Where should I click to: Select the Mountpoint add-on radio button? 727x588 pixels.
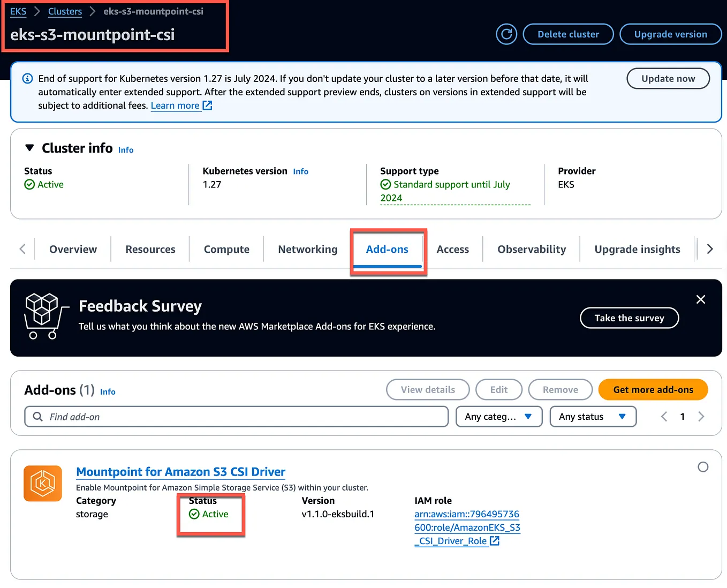pos(703,466)
